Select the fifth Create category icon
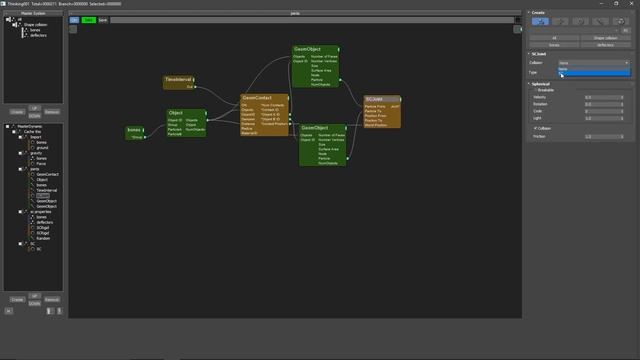 [x=620, y=21]
